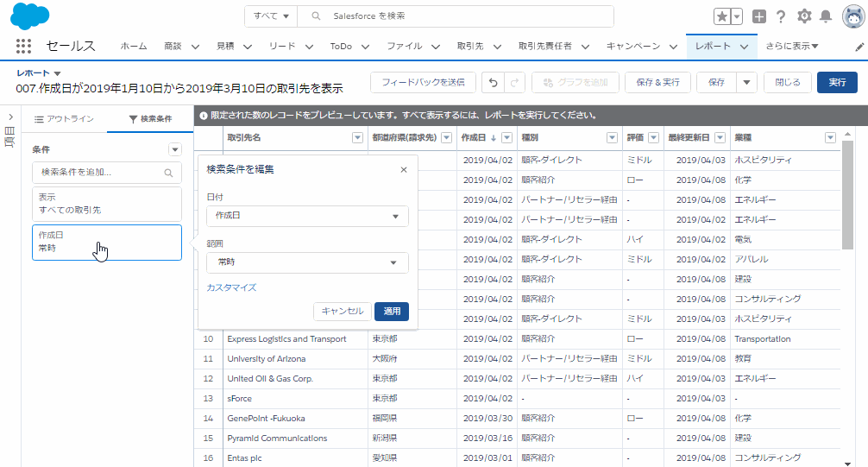Click the redo arrow button
Screen dimensions: 868x467
[x=514, y=83]
